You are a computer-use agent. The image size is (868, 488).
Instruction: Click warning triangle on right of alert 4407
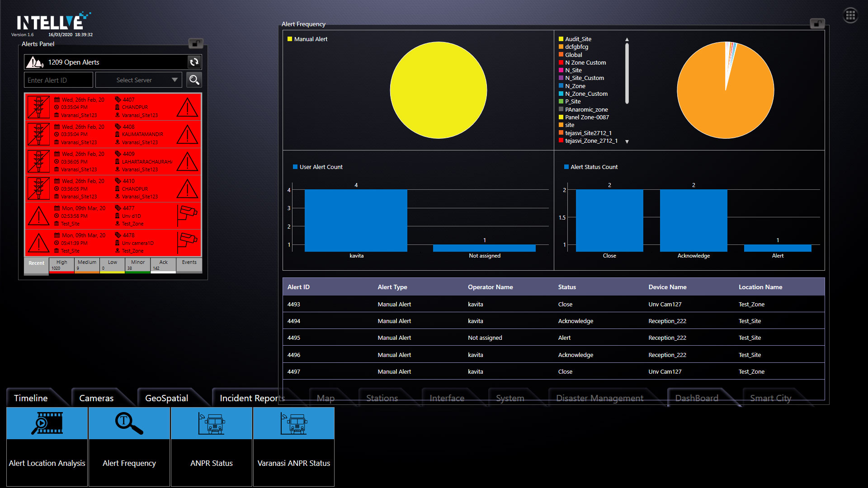click(x=187, y=108)
